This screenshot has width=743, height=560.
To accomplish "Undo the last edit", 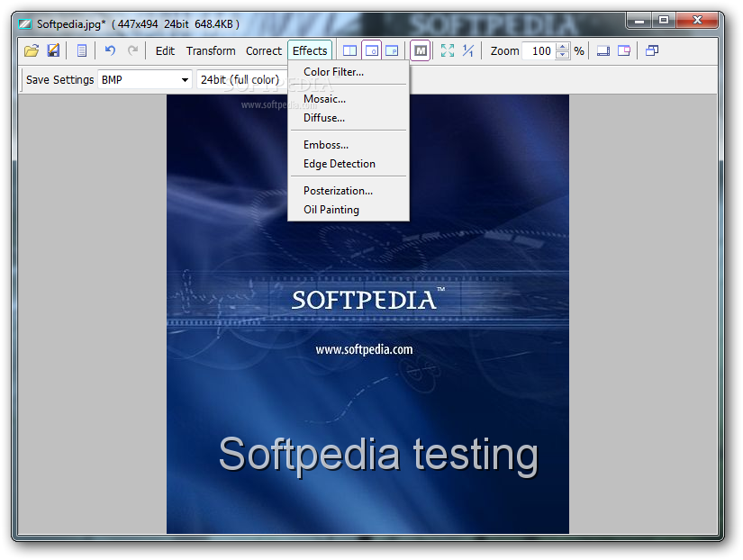I will (x=110, y=50).
